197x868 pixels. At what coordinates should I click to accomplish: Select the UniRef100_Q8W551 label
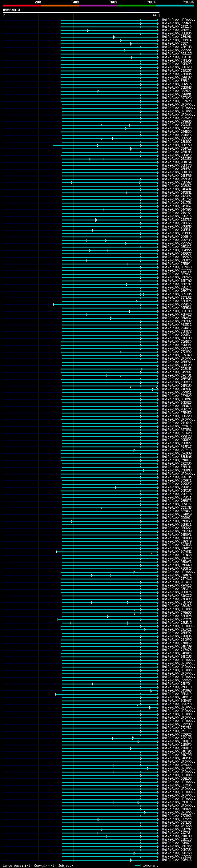coord(177,139)
